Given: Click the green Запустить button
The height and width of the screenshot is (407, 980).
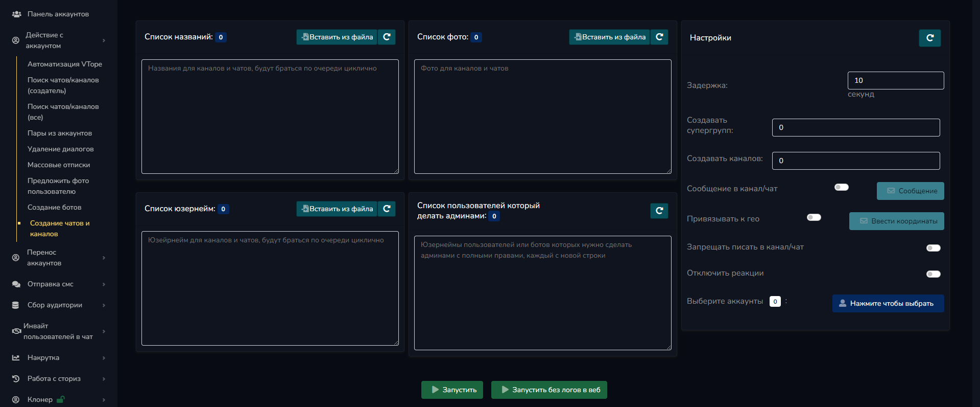Looking at the screenshot, I should (452, 390).
